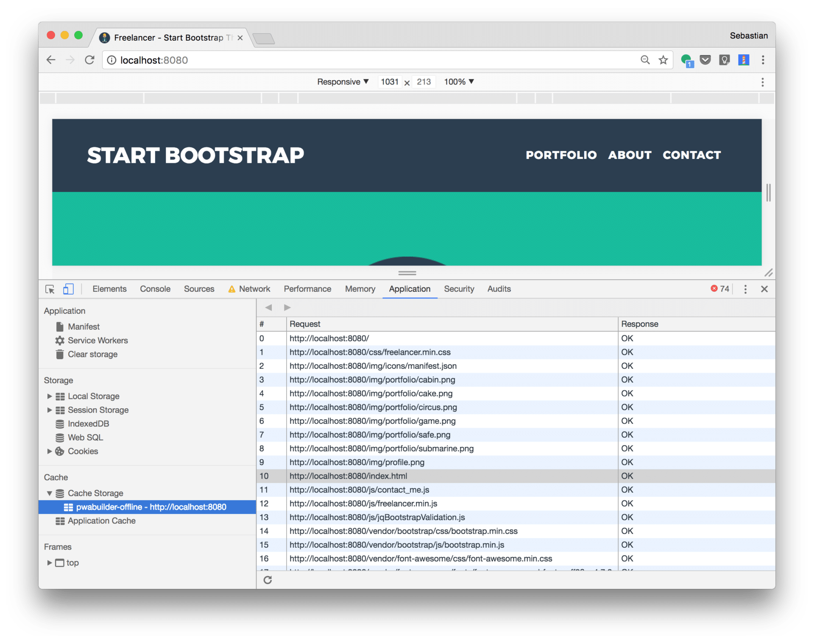
Task: Go back using browser back arrow
Action: tap(51, 60)
